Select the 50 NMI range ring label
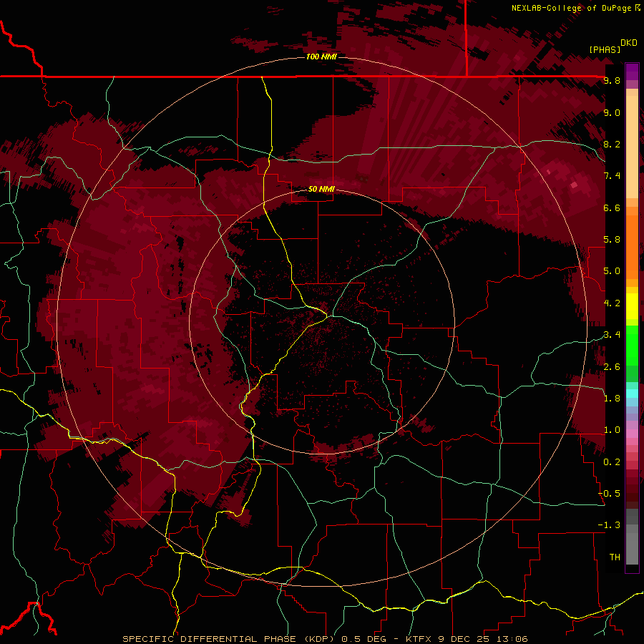This screenshot has width=644, height=644. (x=321, y=189)
